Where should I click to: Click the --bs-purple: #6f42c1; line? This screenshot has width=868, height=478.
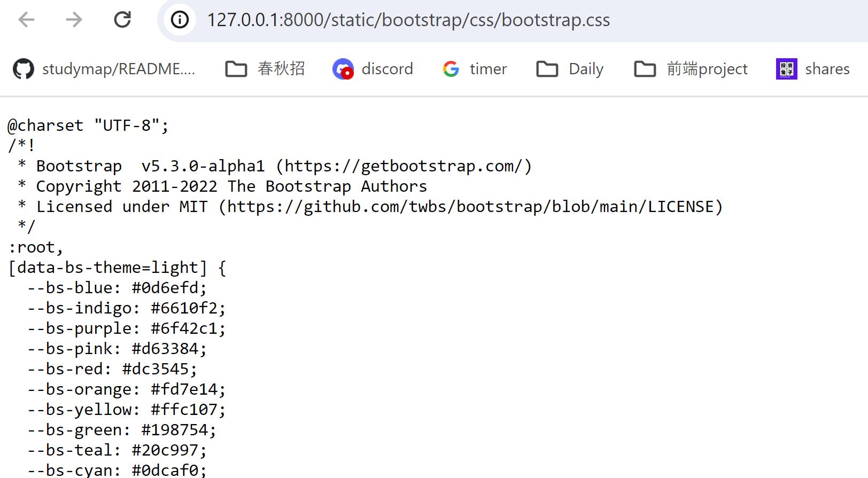pyautogui.click(x=127, y=328)
